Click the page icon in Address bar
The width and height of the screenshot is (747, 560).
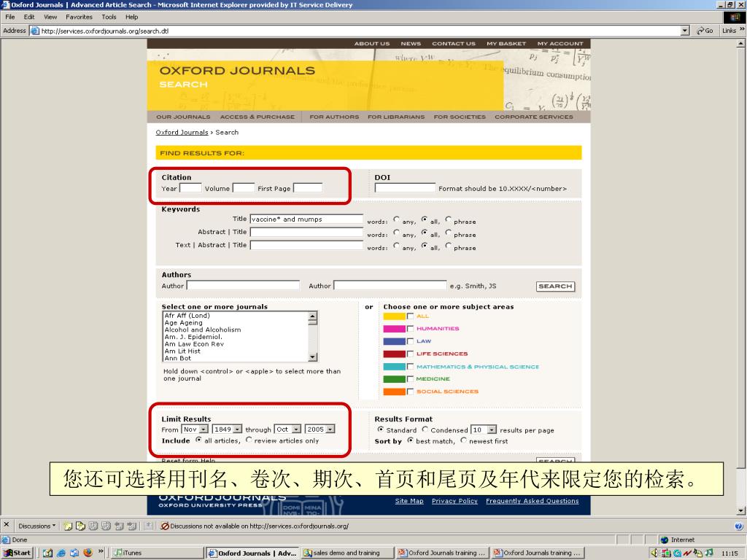coord(35,31)
